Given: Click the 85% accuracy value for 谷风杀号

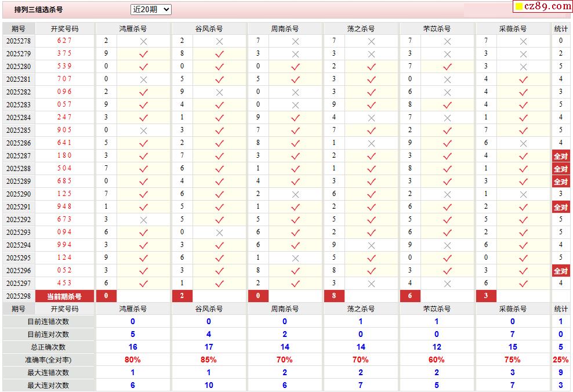Looking at the screenshot, I should tap(209, 360).
